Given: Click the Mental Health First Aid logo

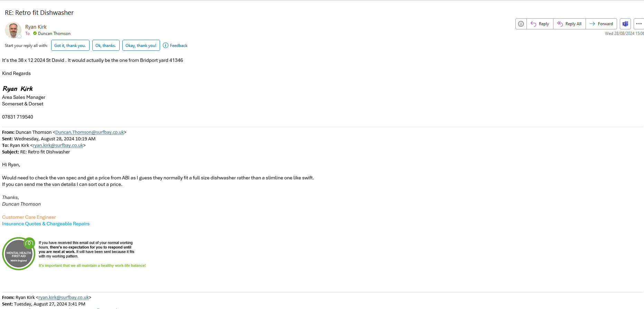Looking at the screenshot, I should (19, 254).
